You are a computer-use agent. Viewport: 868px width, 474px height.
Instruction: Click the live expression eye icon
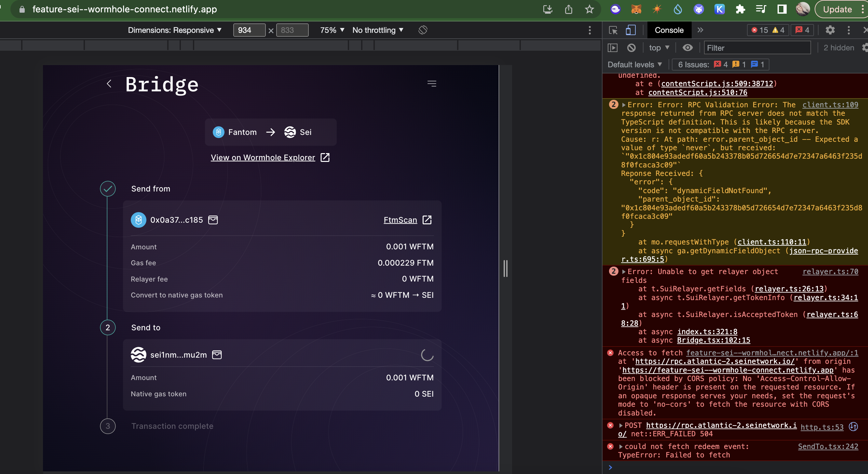[x=687, y=48]
